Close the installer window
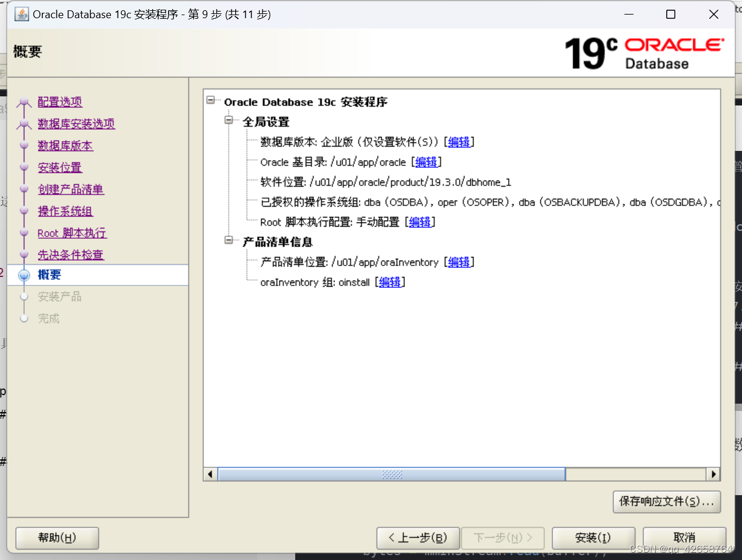 (x=714, y=15)
